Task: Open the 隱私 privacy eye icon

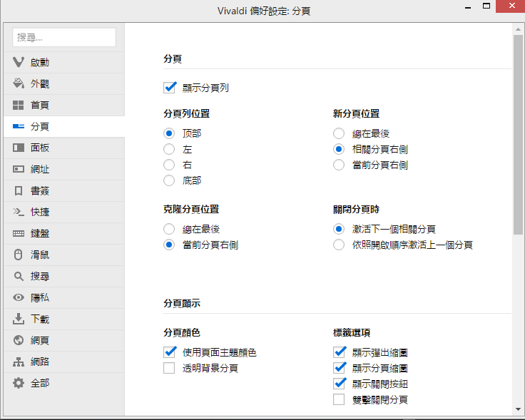Action: [x=19, y=297]
